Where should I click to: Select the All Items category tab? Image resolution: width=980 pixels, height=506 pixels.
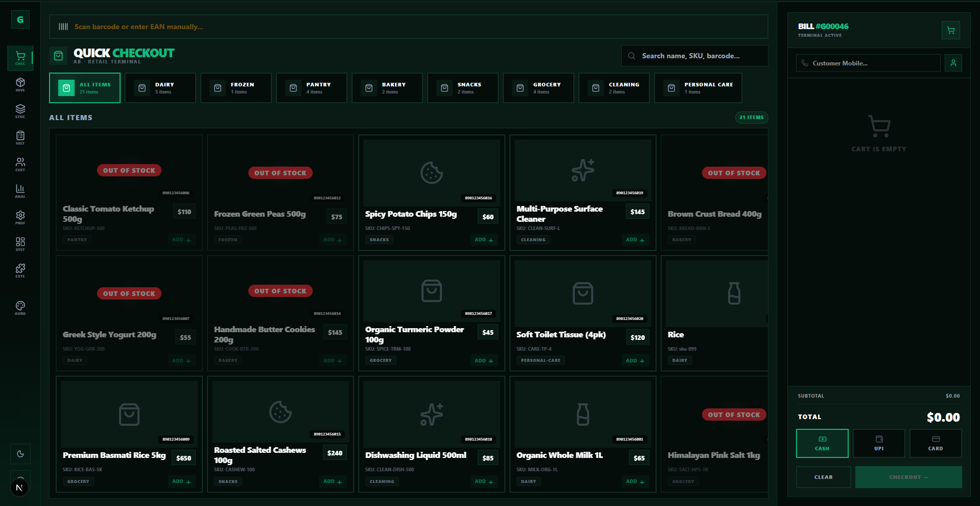pos(85,88)
